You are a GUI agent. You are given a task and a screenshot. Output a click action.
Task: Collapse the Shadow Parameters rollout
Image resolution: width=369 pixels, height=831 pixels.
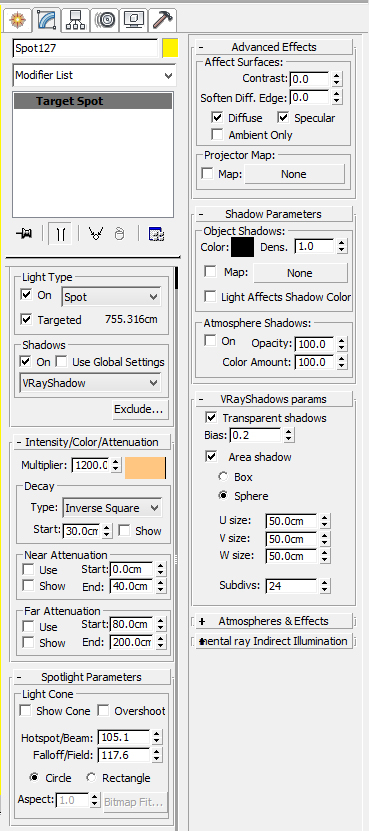pos(274,214)
